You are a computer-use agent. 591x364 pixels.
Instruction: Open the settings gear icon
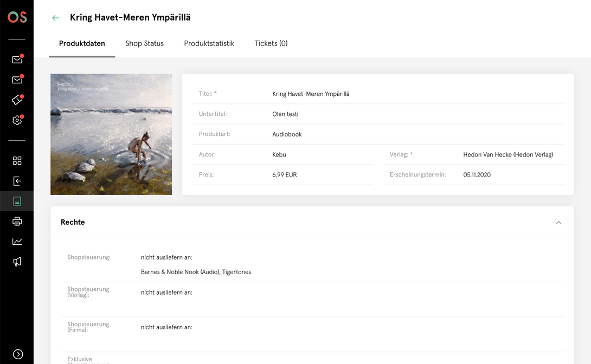point(17,120)
